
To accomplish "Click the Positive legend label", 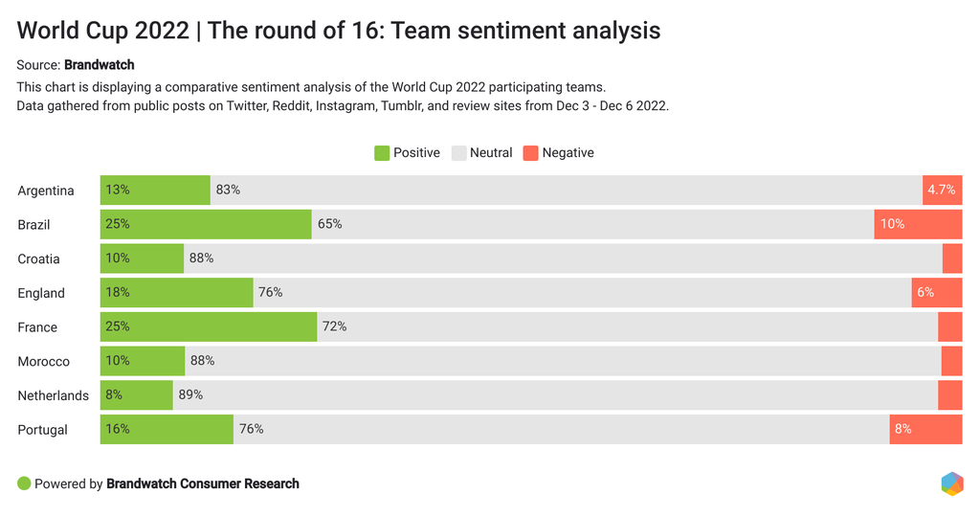I will (416, 153).
